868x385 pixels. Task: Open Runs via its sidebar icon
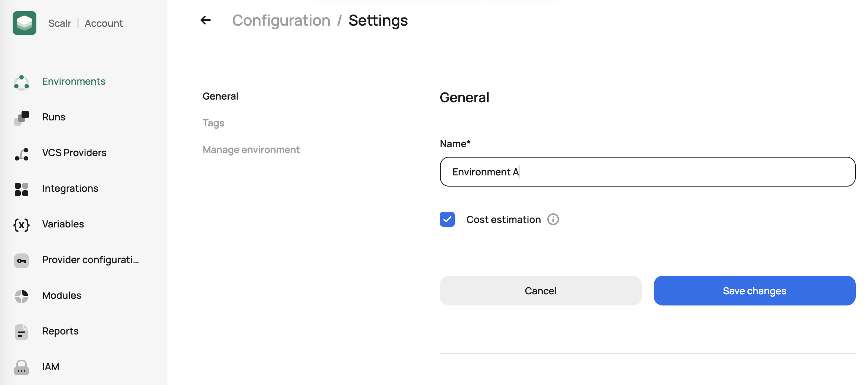click(x=22, y=118)
